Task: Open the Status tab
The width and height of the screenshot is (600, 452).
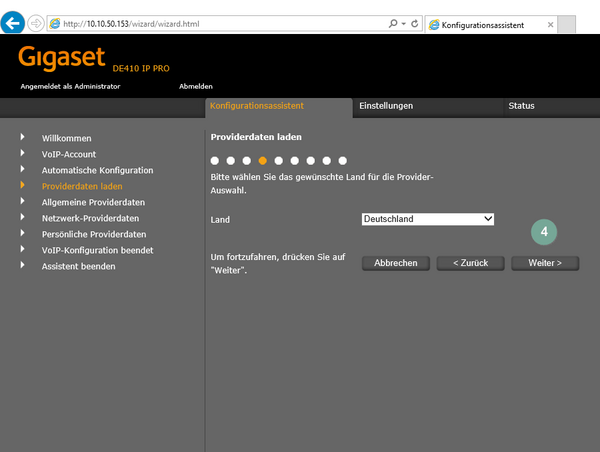Action: (x=521, y=106)
